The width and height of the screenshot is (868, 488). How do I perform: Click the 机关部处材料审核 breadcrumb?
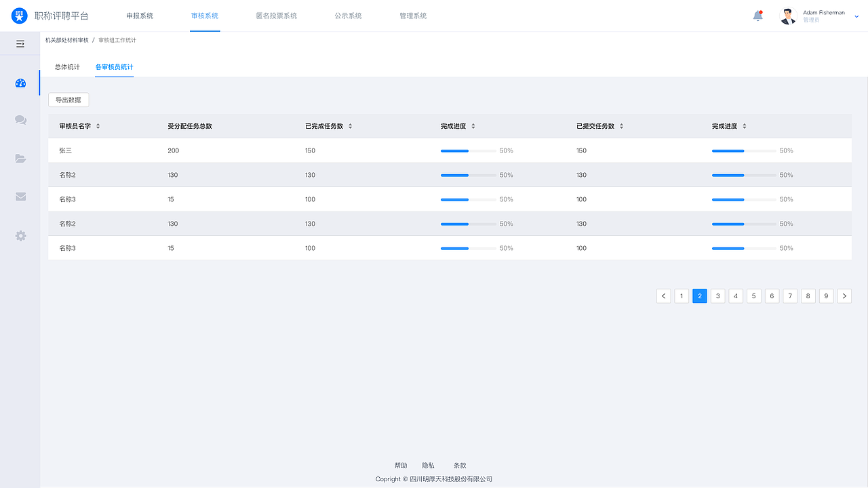66,40
